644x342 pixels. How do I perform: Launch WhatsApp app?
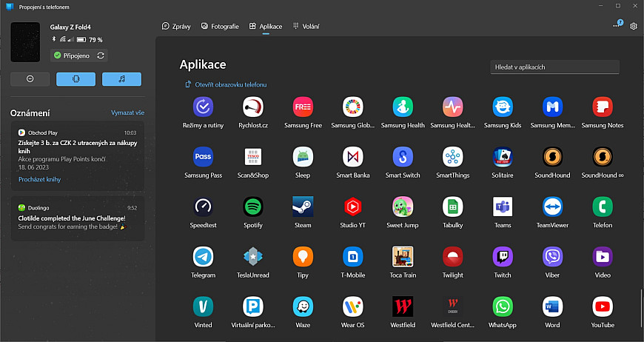[x=503, y=306]
